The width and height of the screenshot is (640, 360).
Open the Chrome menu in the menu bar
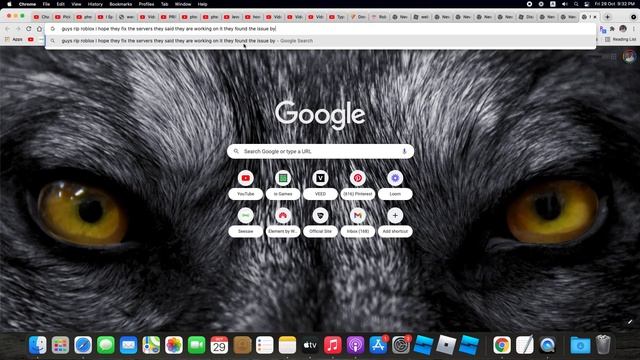coord(27,4)
